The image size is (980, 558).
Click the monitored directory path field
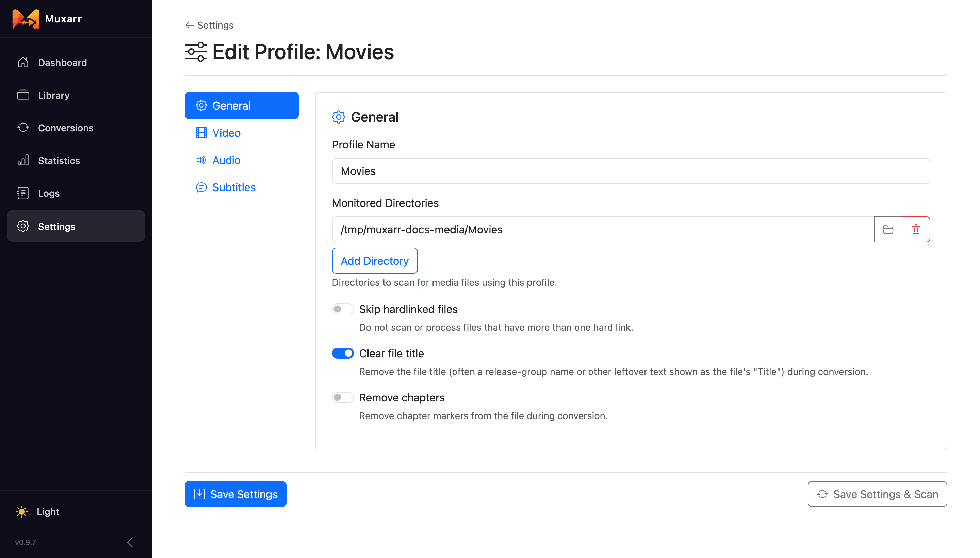coord(603,229)
